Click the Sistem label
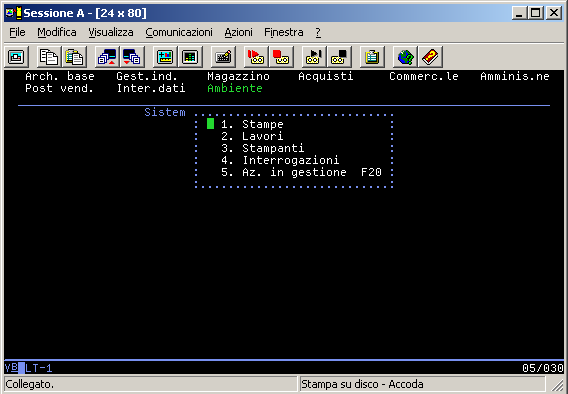 pyautogui.click(x=165, y=112)
